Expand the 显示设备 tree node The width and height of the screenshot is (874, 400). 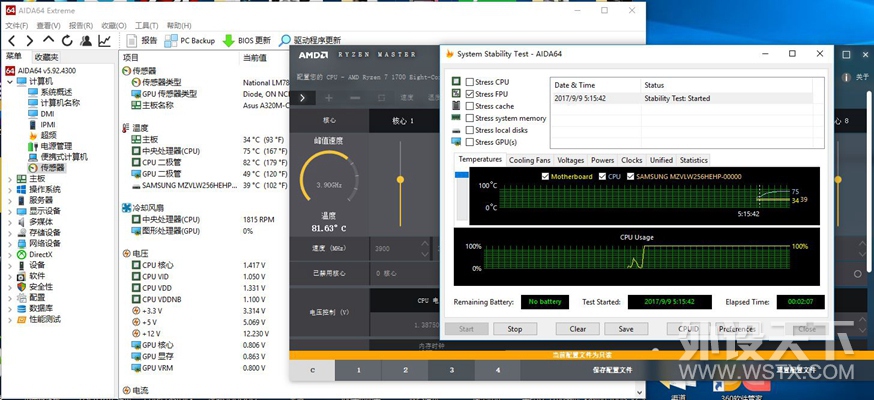point(10,211)
